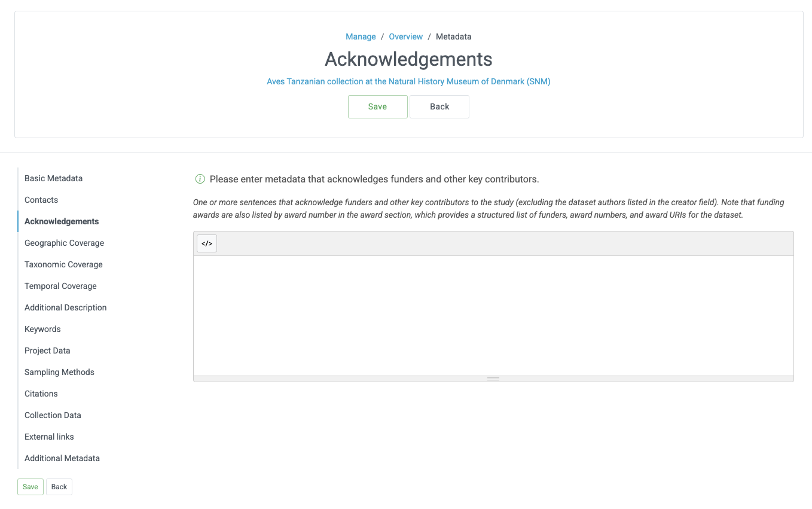812x509 pixels.
Task: Save the acknowledgements using the top Save button
Action: [377, 106]
